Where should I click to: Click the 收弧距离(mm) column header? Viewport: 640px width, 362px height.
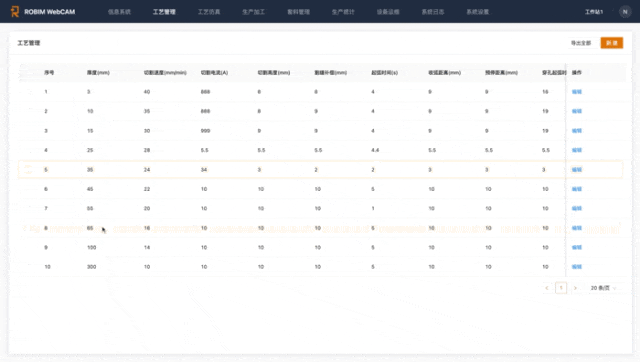[444, 73]
